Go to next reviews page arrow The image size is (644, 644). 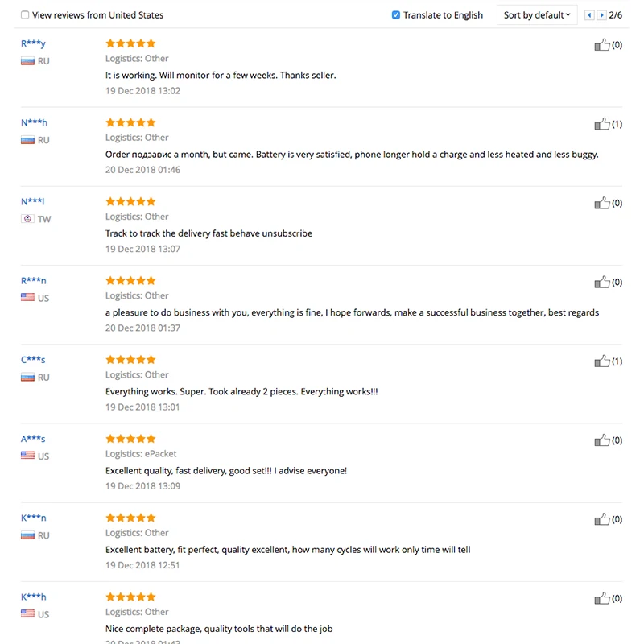click(601, 15)
